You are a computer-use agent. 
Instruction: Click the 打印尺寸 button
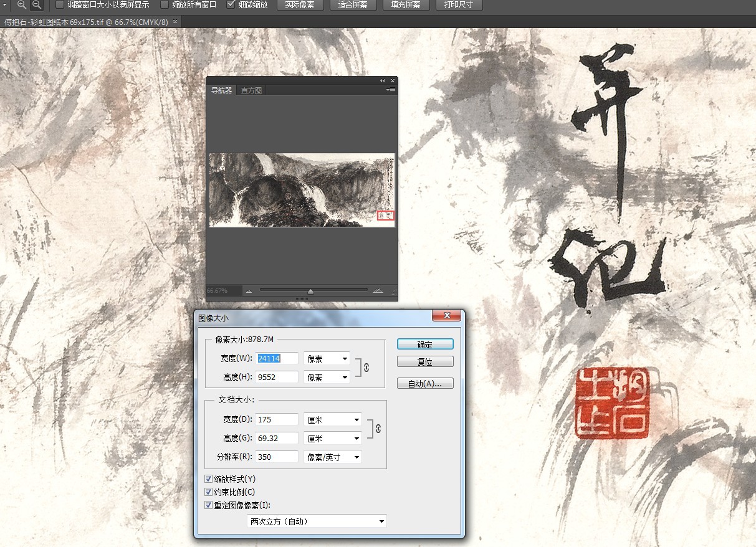pos(459,5)
